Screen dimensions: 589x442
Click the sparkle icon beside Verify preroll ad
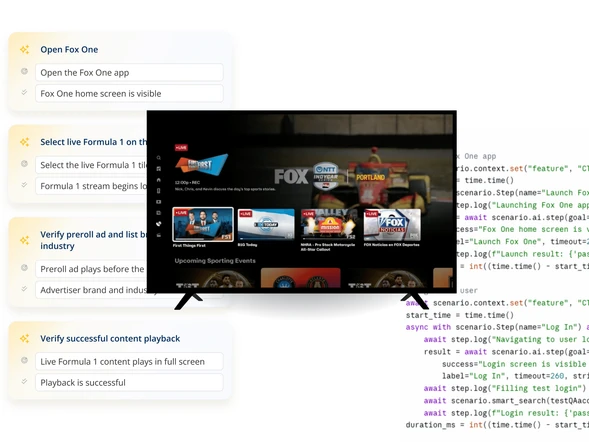(x=24, y=240)
